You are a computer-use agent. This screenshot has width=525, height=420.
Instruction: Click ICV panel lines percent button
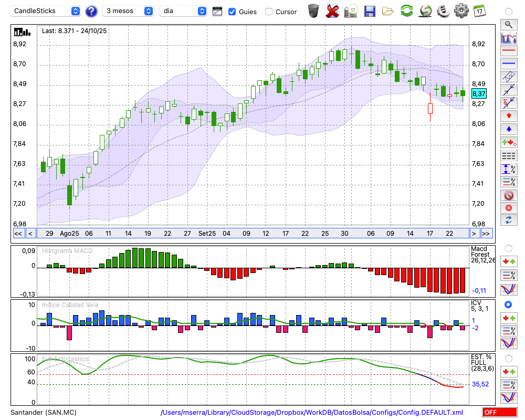coord(509,331)
